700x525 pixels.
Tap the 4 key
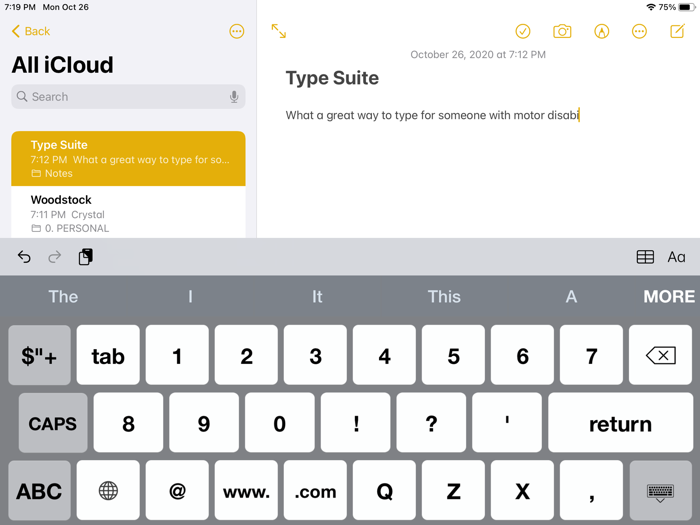coord(384,355)
